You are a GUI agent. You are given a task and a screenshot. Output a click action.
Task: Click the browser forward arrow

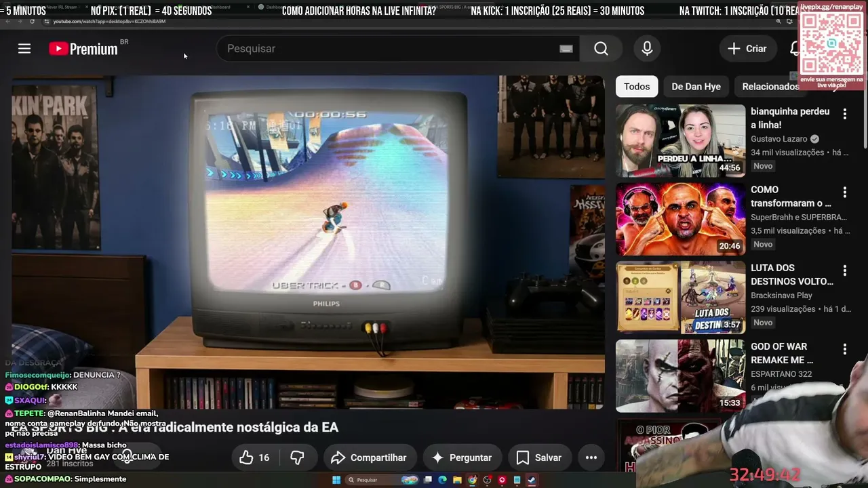click(x=19, y=22)
